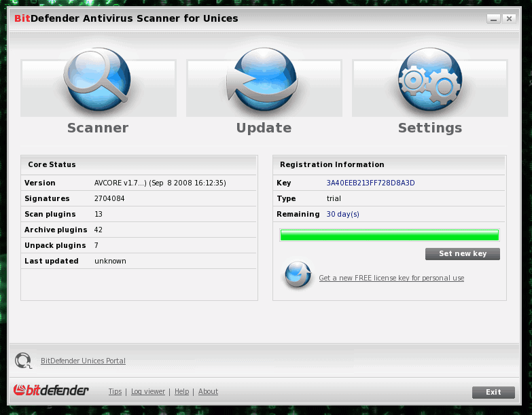Open the Scanner magnifying glass icon

98,82
